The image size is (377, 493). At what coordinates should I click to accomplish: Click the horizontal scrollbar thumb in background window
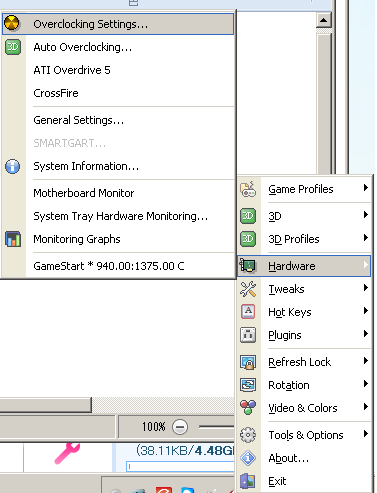coord(45,405)
